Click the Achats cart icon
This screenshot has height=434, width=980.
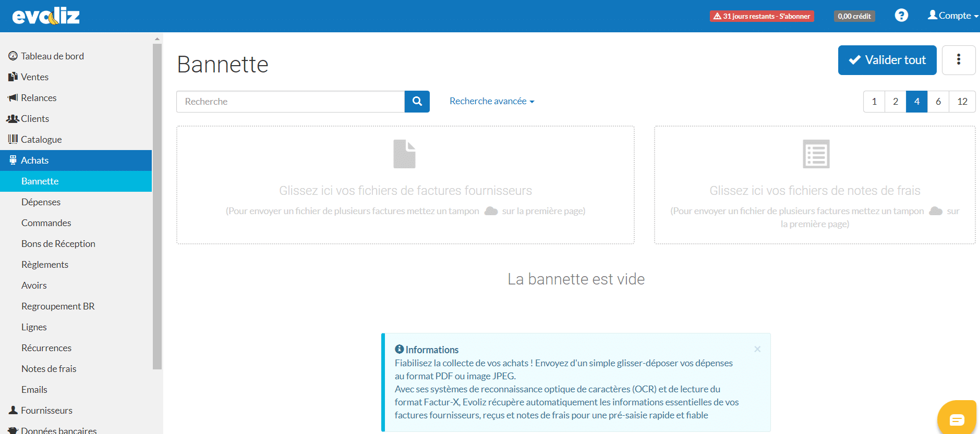coord(13,160)
